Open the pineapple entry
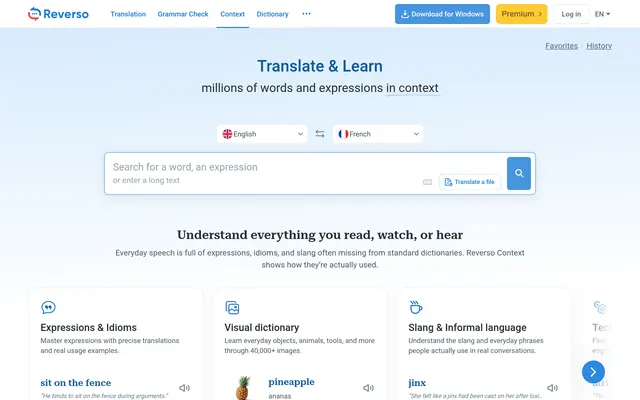The width and height of the screenshot is (640, 400). [x=291, y=382]
